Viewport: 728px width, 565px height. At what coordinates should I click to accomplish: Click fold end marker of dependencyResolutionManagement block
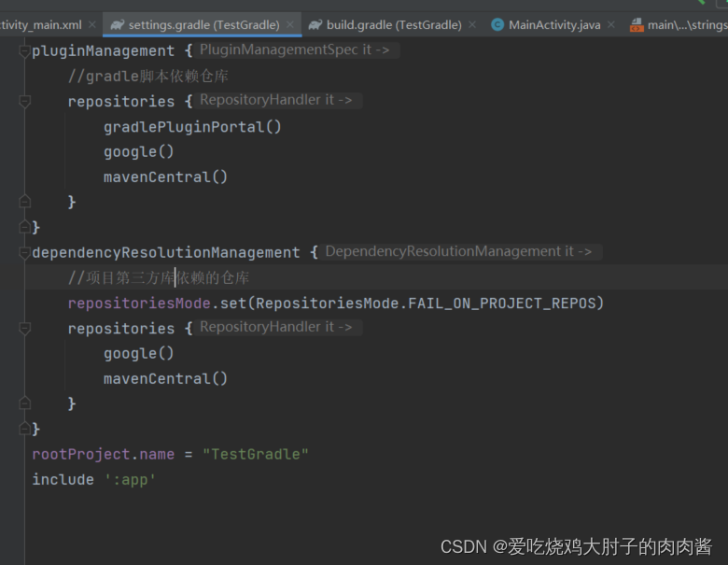click(24, 429)
